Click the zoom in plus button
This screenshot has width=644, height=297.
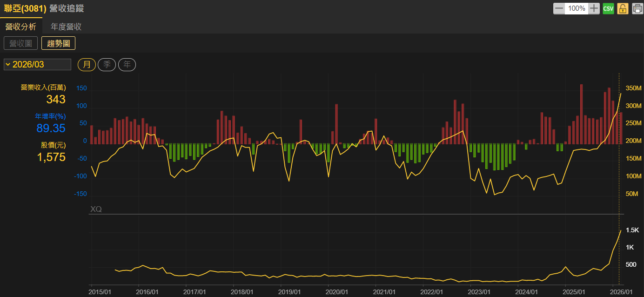[594, 8]
